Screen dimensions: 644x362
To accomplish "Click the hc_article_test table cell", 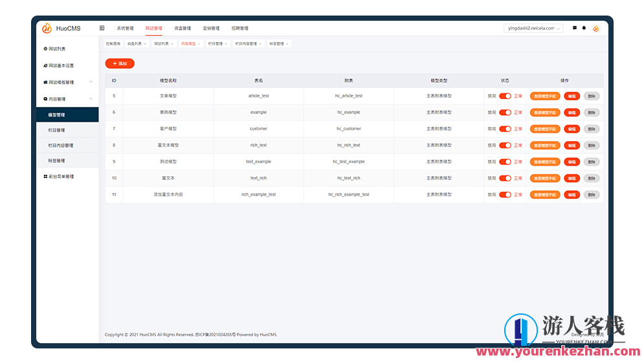I will click(349, 96).
